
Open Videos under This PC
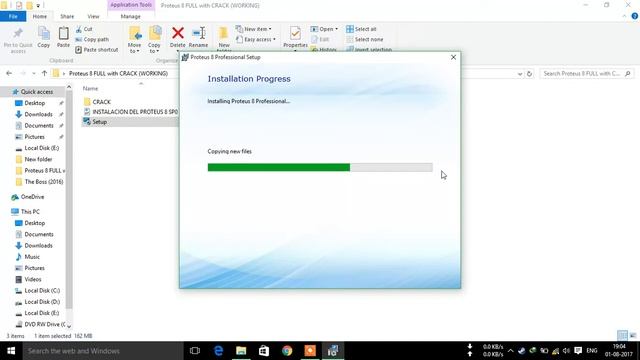tap(33, 279)
